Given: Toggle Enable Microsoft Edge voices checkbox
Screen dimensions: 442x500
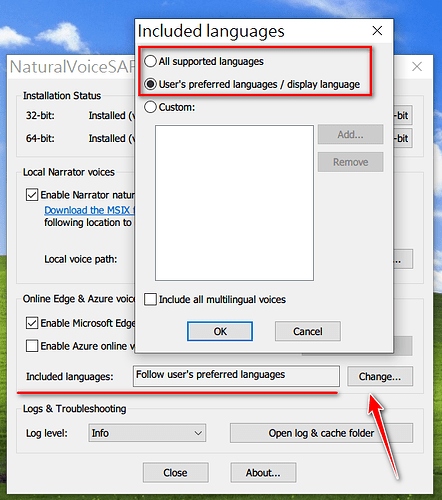Looking at the screenshot, I should pos(32,323).
